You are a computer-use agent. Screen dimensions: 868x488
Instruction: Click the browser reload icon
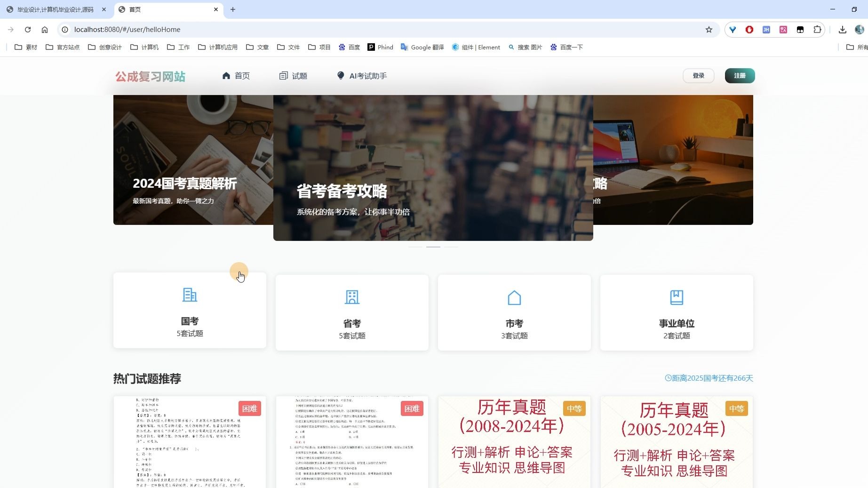pos(28,30)
